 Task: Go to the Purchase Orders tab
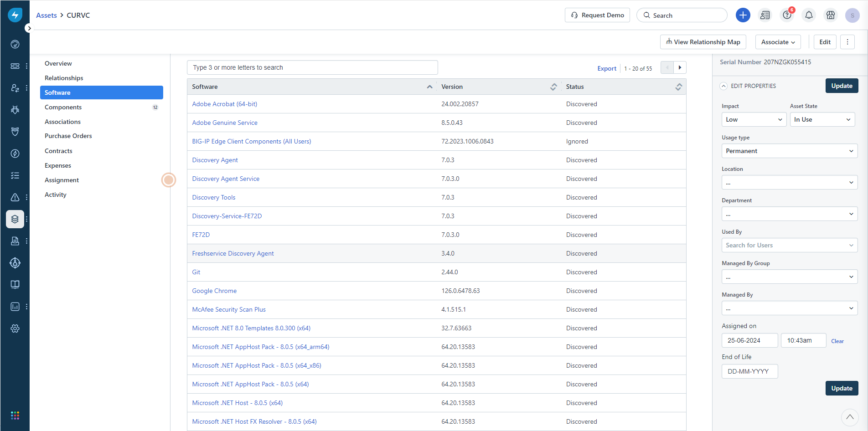(x=102, y=136)
